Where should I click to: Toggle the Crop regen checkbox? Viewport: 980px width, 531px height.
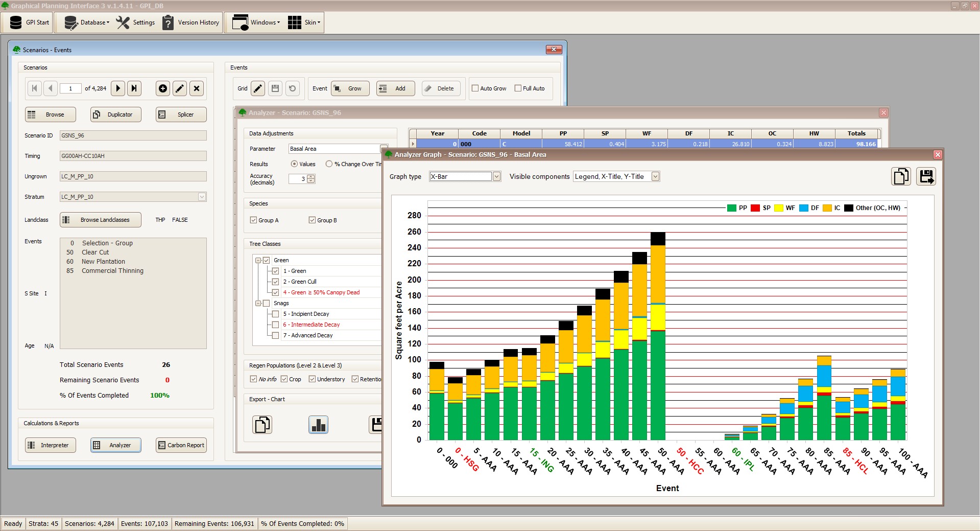coord(284,379)
